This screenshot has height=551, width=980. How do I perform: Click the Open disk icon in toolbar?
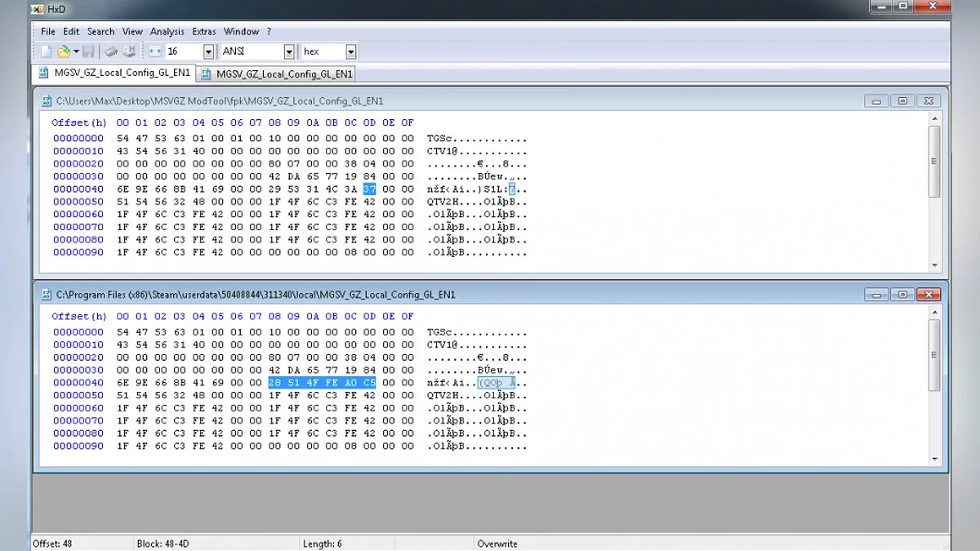[129, 51]
